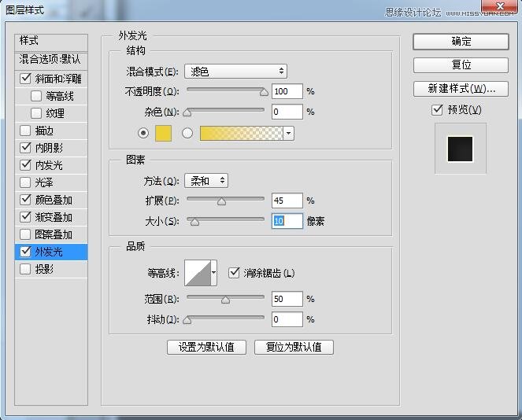This screenshot has width=522, height=420.
Task: Click the 扩展 slider handle
Action: pos(221,201)
